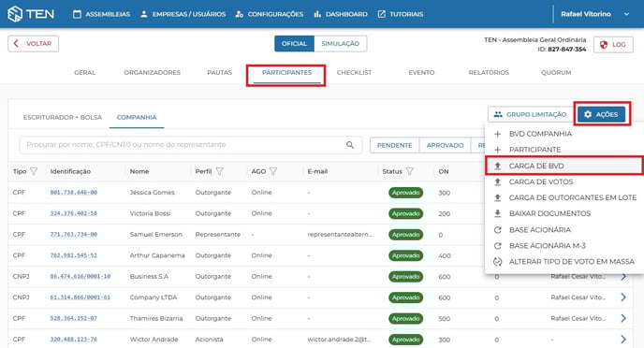The image size is (644, 348).
Task: Filter by Pendente status
Action: (394, 145)
